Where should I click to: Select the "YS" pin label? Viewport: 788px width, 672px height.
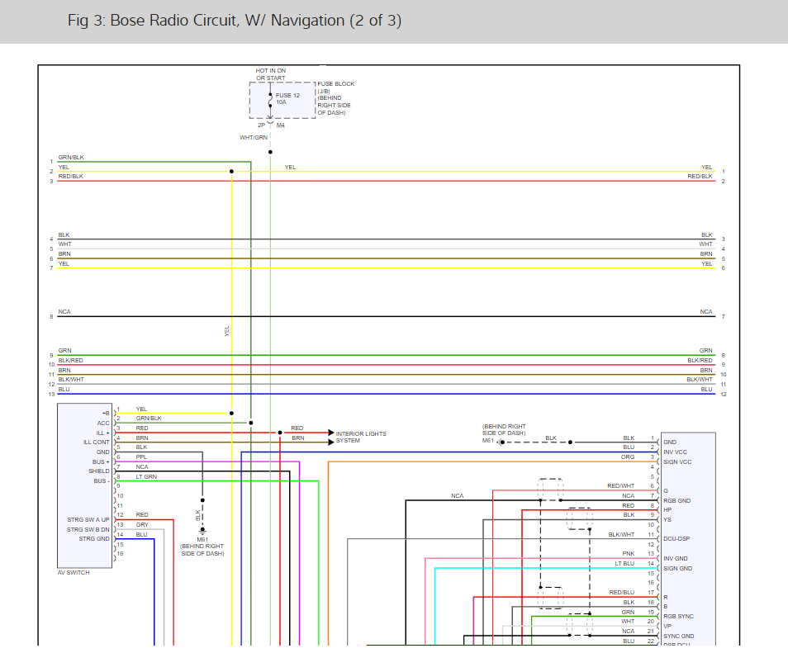pyautogui.click(x=667, y=520)
